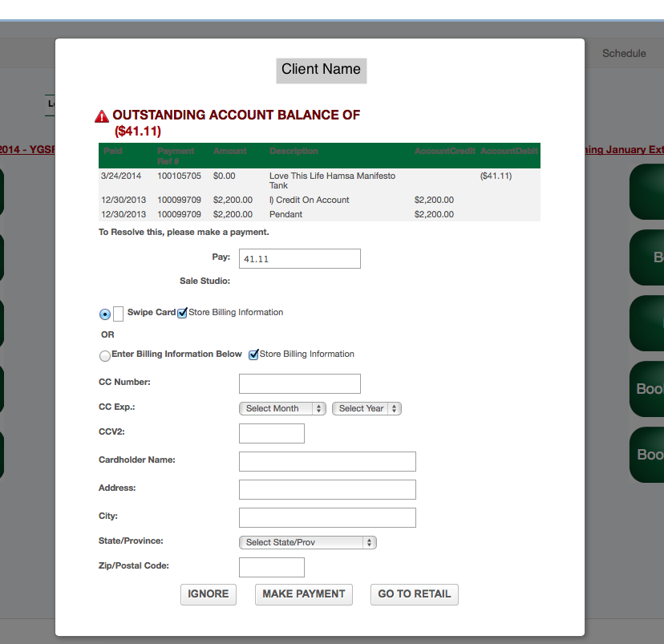Viewport: 664px width, 644px height.
Task: Click the City field
Action: coord(326,517)
